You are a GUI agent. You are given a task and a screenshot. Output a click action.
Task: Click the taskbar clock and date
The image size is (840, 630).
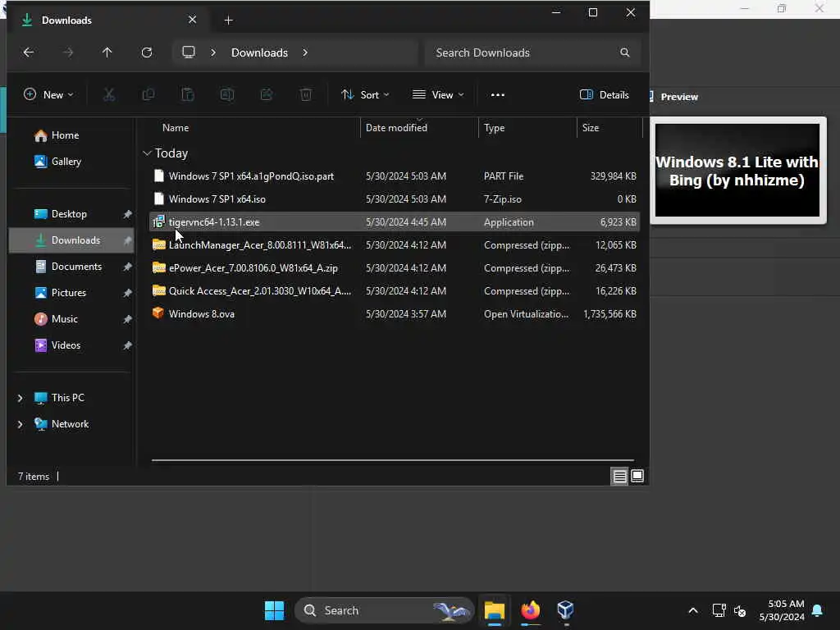(x=782, y=610)
